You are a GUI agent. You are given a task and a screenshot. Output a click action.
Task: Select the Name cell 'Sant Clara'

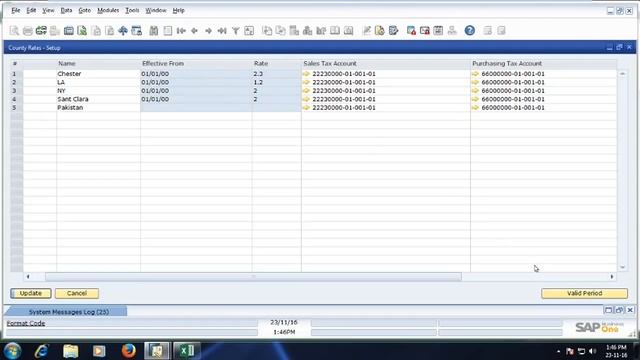coord(98,99)
